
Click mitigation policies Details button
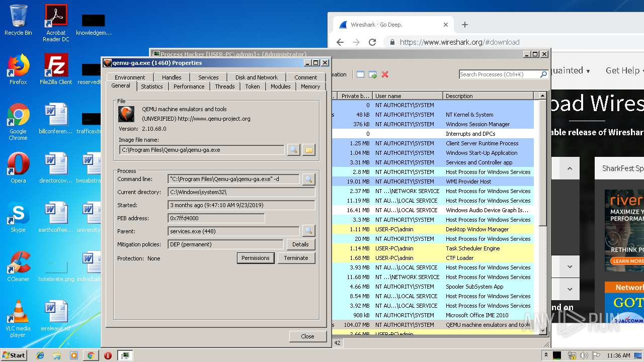(300, 244)
